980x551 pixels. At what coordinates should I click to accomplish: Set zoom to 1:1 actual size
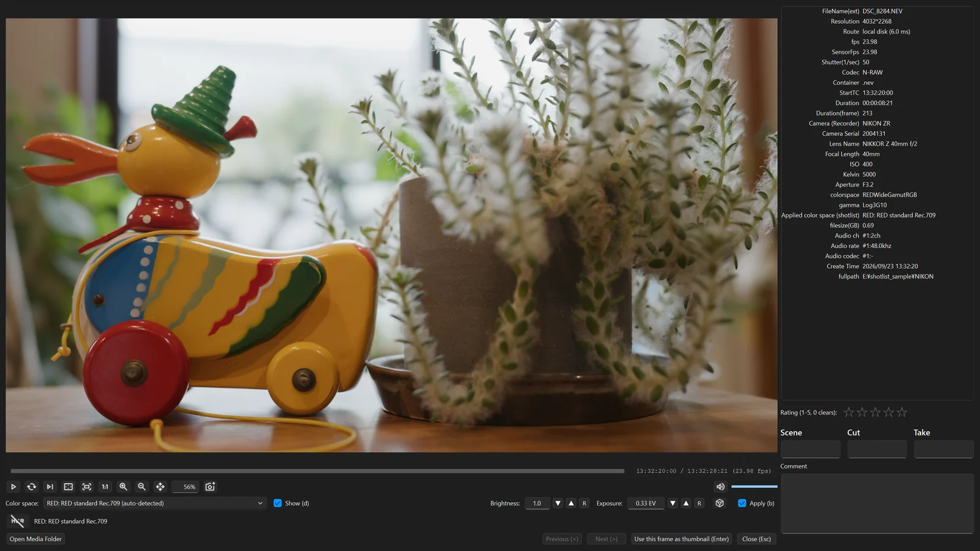tap(105, 487)
